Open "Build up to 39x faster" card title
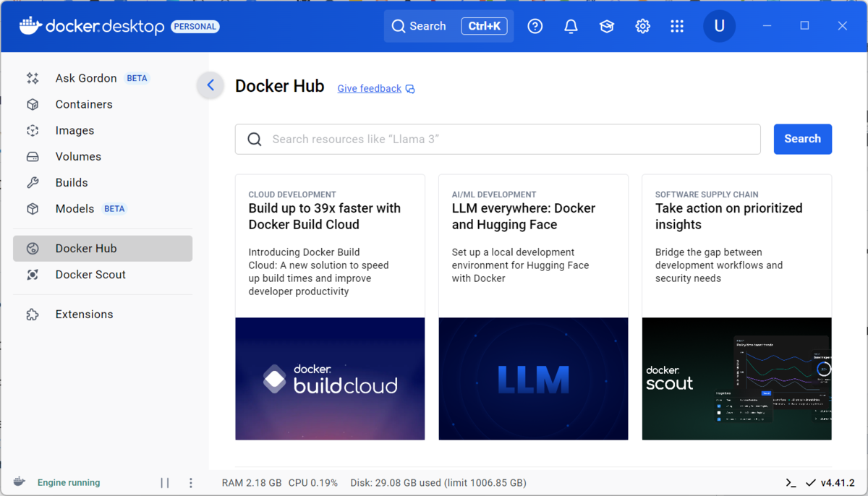The image size is (868, 496). point(324,216)
